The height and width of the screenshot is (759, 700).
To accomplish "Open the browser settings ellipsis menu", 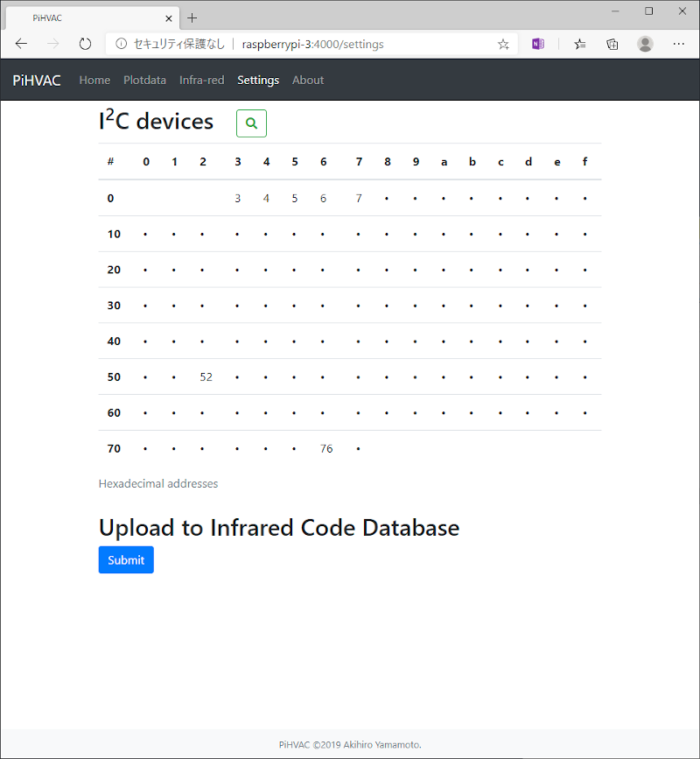I will pos(679,44).
